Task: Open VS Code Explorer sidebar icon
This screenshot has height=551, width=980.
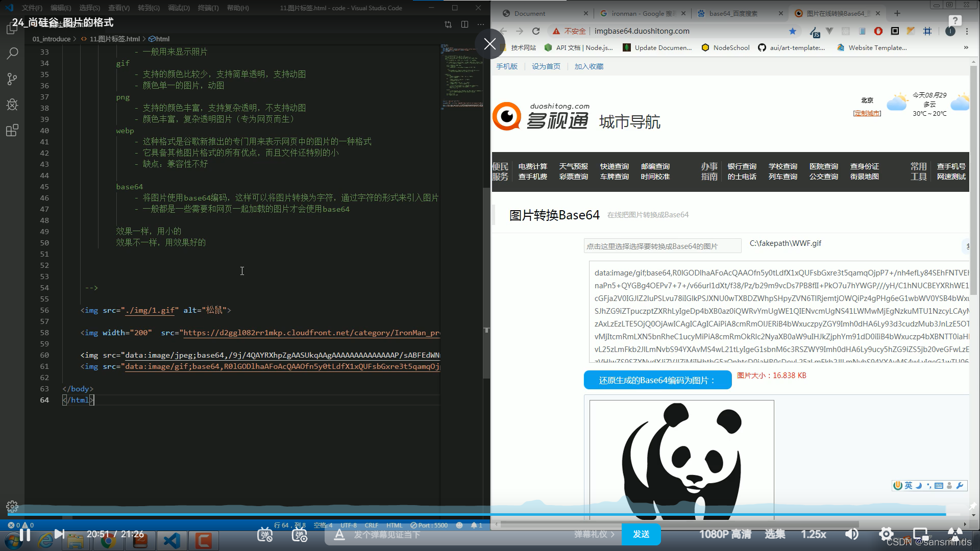Action: (12, 29)
